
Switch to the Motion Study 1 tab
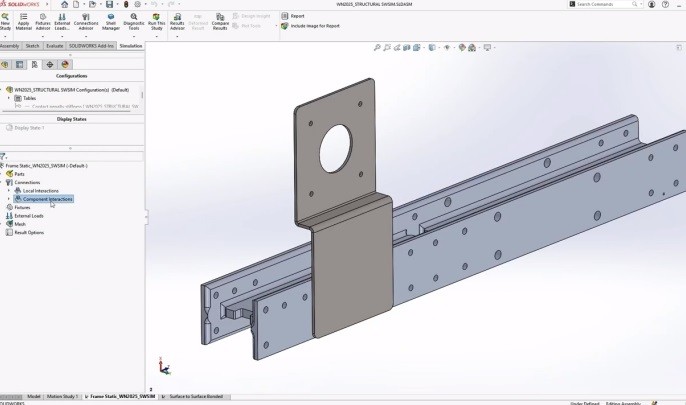[x=62, y=396]
